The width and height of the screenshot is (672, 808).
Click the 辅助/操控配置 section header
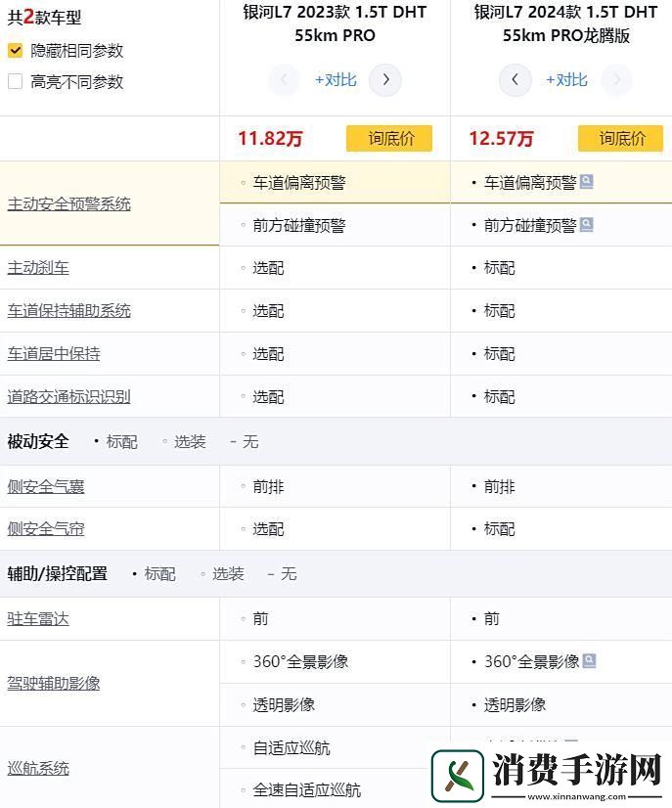pyautogui.click(x=57, y=573)
